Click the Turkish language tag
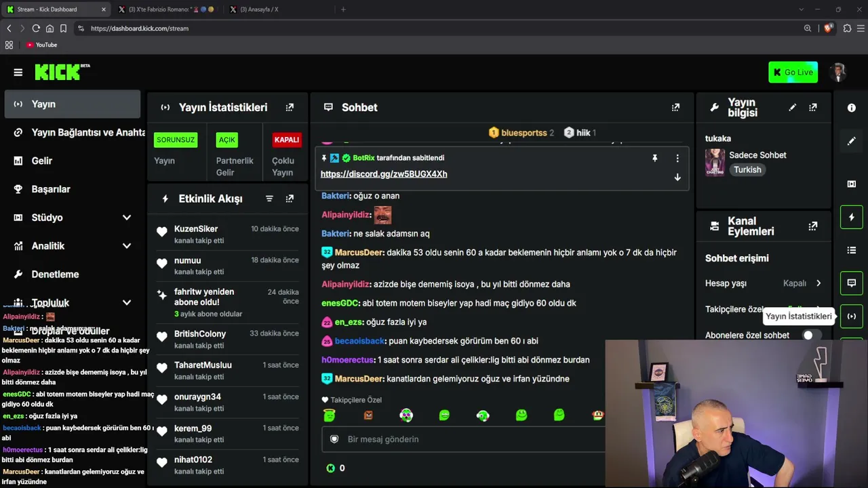Viewport: 868px width, 488px height. point(747,170)
